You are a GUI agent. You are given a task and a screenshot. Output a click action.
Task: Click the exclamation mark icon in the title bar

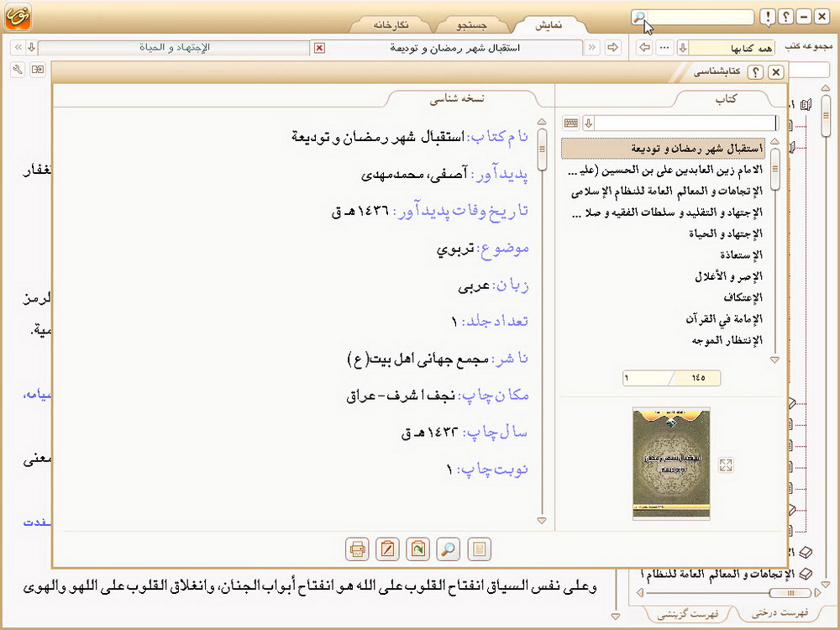pos(767,17)
